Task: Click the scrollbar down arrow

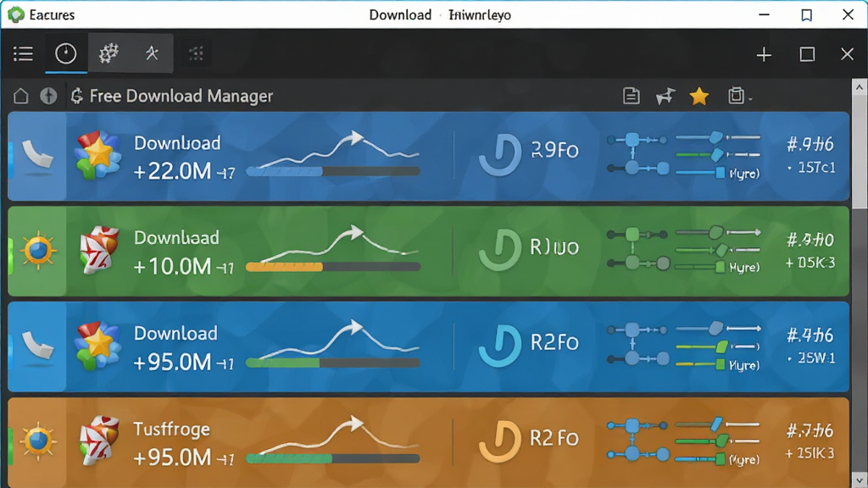Action: 860,480
